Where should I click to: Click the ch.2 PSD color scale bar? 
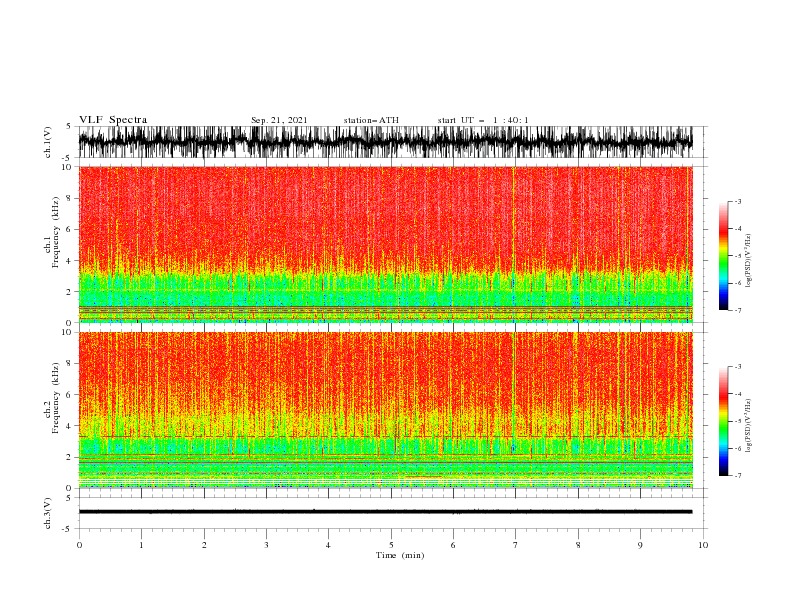(723, 421)
